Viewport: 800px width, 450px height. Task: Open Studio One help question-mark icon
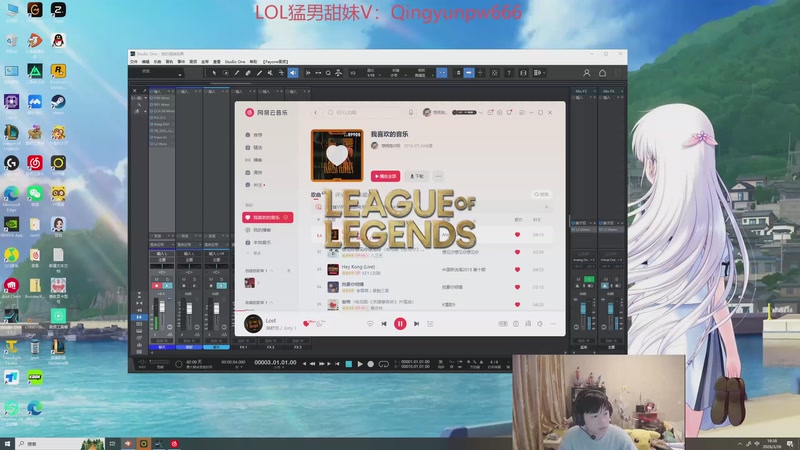coord(509,73)
